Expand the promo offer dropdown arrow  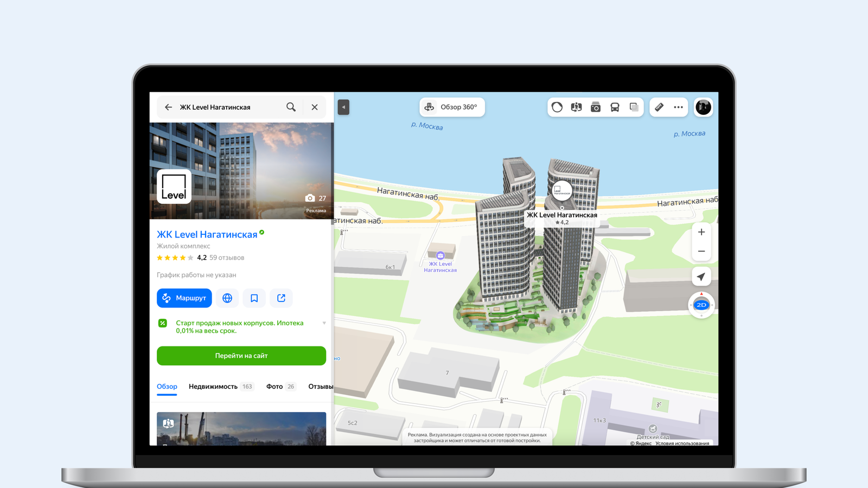(324, 323)
